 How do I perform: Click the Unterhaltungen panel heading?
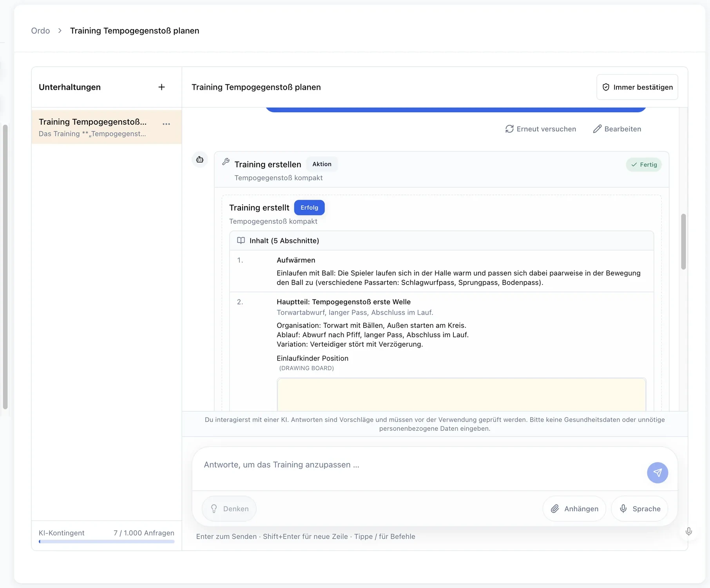[x=70, y=87]
